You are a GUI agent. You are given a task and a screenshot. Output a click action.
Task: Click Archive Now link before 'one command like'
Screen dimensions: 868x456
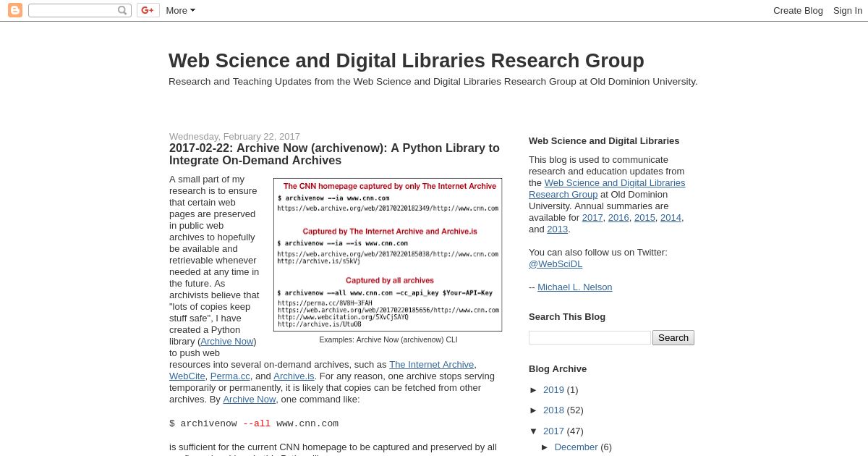click(250, 400)
